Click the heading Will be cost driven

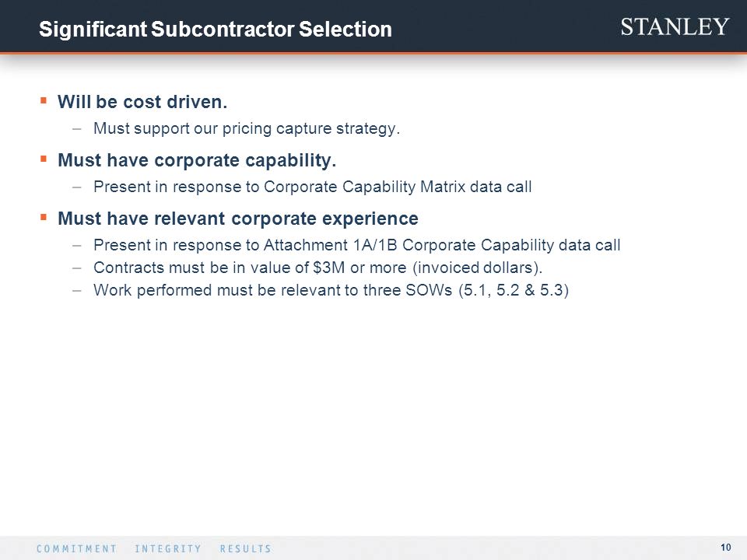(142, 102)
